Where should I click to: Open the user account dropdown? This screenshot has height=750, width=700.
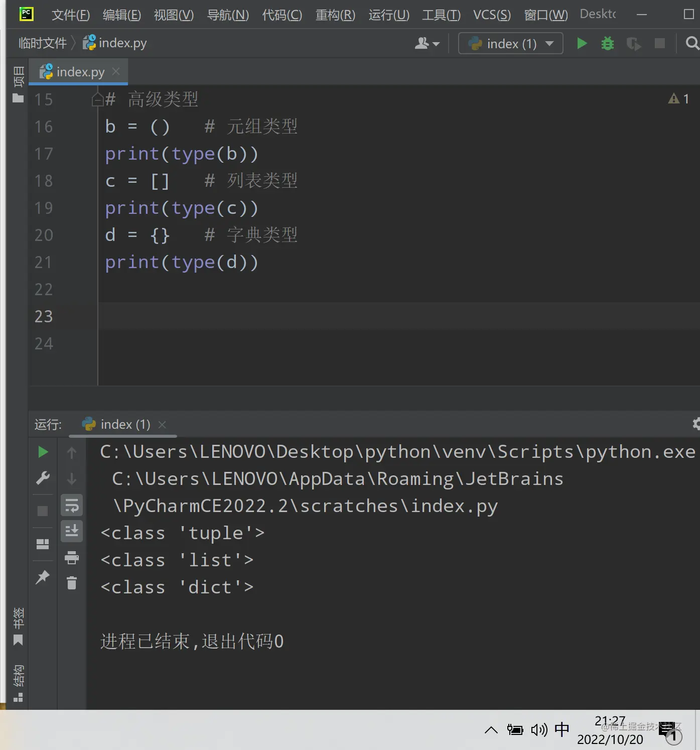[x=427, y=44]
